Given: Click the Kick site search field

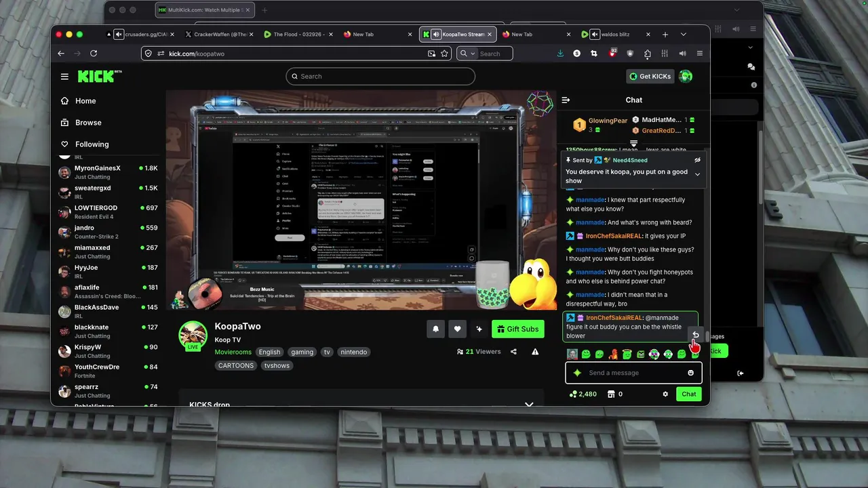Looking at the screenshot, I should click(x=380, y=77).
